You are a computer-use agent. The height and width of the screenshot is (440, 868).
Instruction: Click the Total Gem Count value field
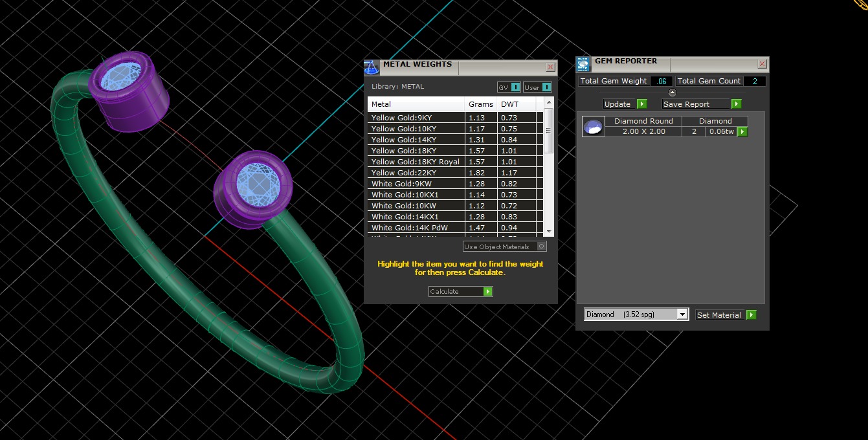coord(755,82)
